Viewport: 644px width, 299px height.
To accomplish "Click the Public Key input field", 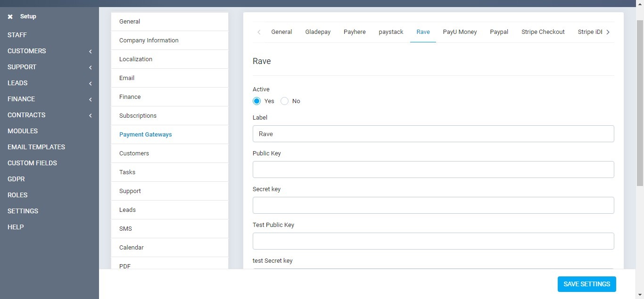I will pyautogui.click(x=433, y=170).
